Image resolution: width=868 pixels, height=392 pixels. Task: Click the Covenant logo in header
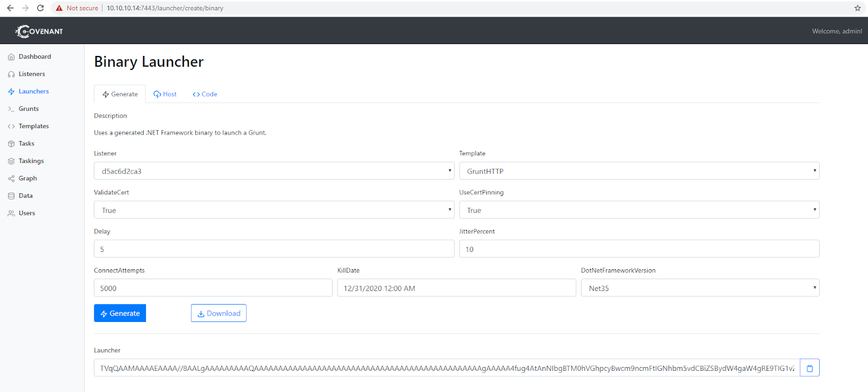coord(39,31)
